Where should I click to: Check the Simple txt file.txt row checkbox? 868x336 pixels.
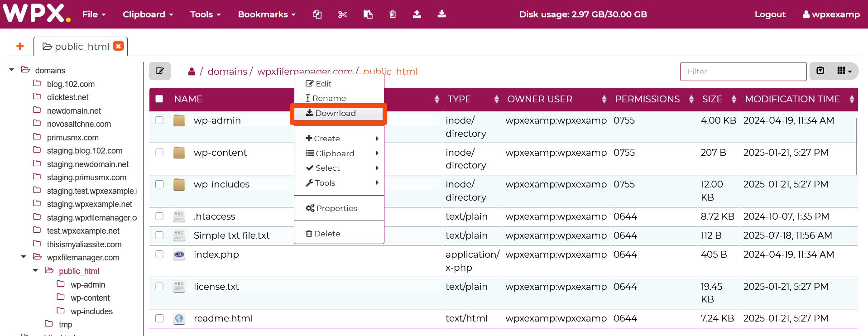[x=159, y=235]
